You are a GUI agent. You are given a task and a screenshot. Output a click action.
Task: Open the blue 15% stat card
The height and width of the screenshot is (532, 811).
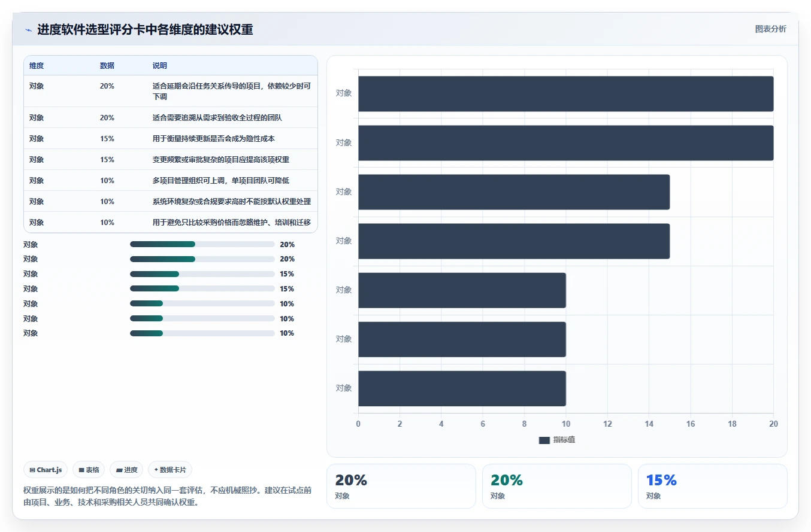tap(713, 486)
